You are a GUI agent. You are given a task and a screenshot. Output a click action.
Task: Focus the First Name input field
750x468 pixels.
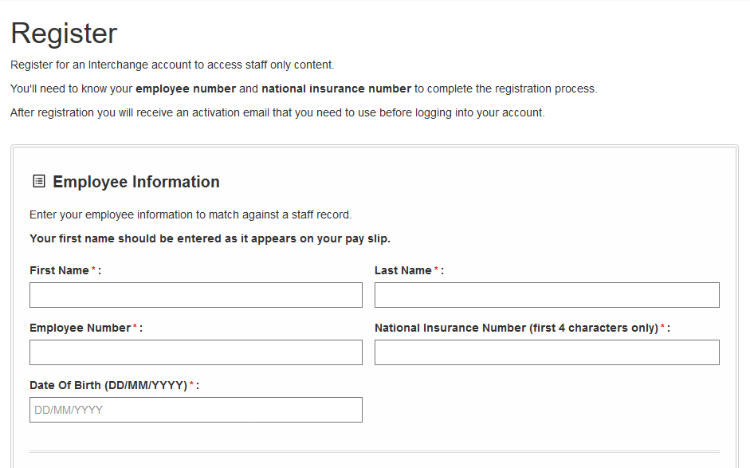click(196, 295)
